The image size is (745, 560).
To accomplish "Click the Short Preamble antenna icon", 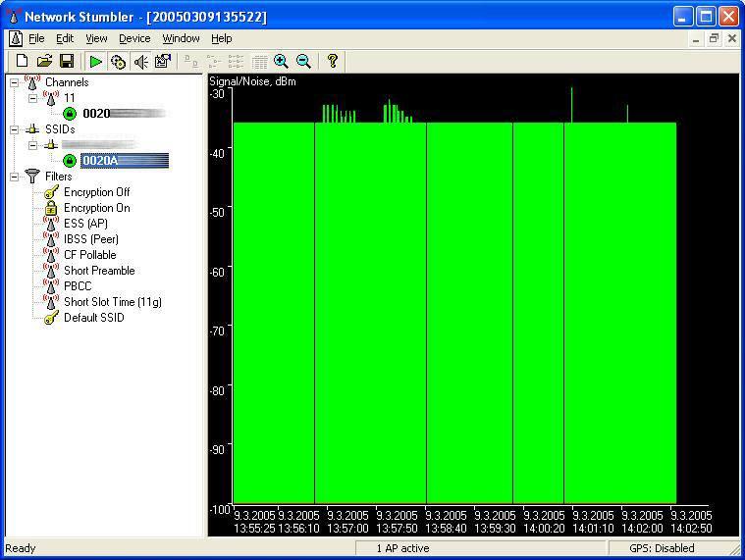I will (x=51, y=270).
